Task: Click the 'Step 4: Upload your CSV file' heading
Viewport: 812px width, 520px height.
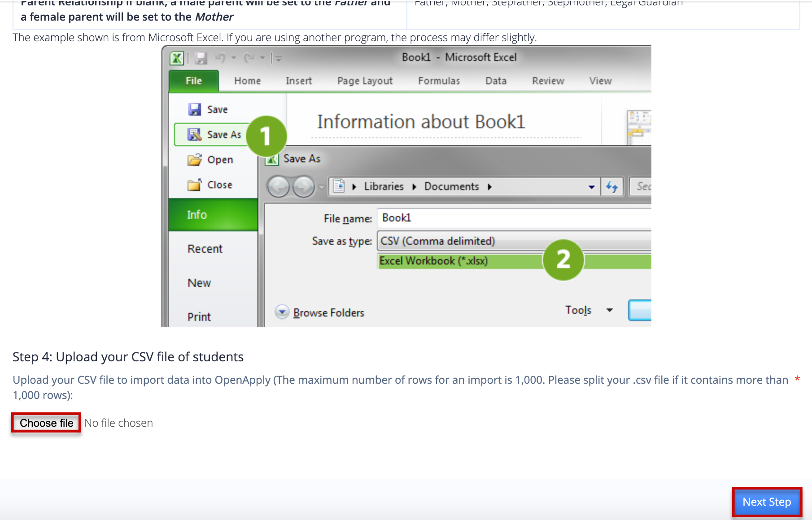Action: tap(128, 357)
